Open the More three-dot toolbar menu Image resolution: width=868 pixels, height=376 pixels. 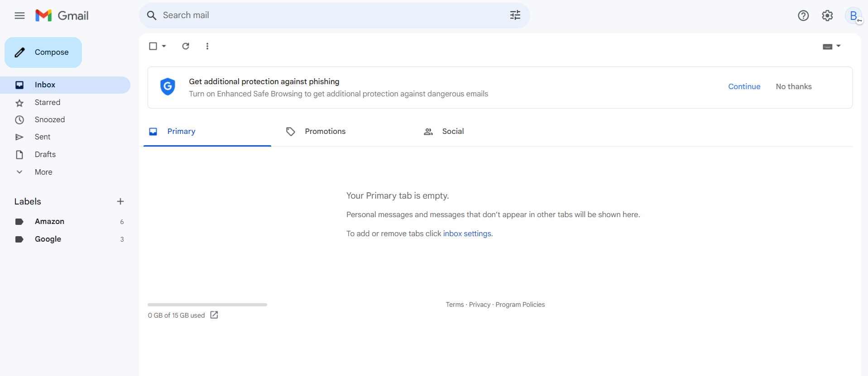(207, 46)
